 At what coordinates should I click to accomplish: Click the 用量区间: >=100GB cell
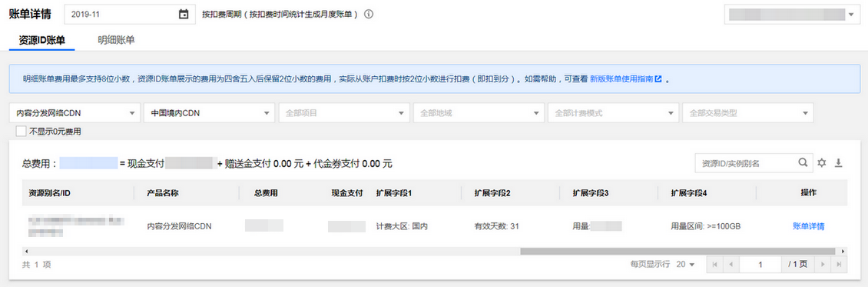(x=706, y=226)
